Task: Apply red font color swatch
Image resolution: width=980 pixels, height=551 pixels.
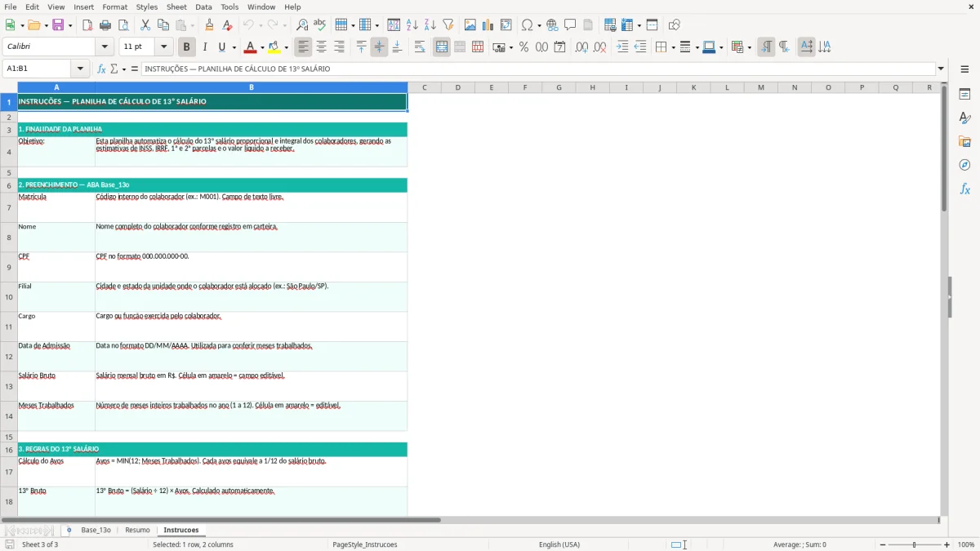Action: point(251,47)
